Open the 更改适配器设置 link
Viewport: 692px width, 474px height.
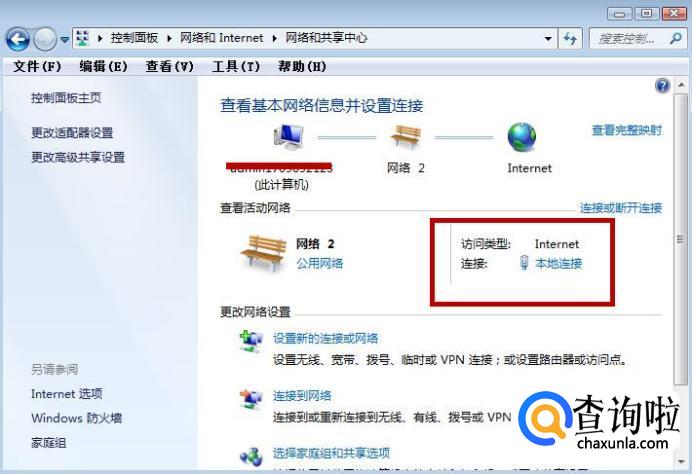tap(72, 132)
